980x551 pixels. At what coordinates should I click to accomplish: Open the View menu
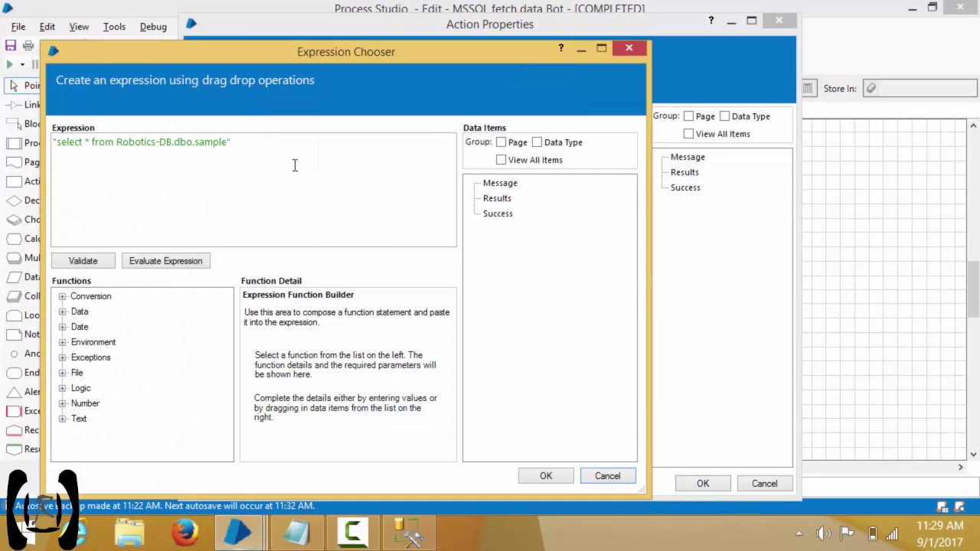pos(79,27)
